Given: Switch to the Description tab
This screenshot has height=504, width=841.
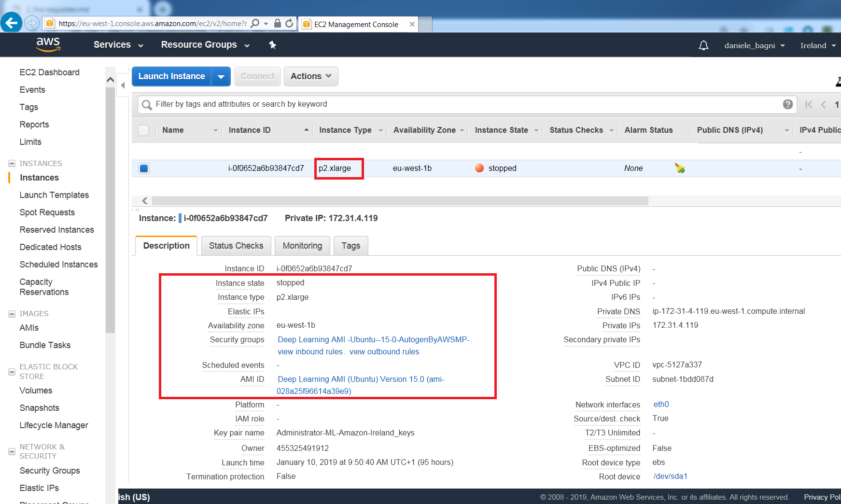Looking at the screenshot, I should click(167, 246).
